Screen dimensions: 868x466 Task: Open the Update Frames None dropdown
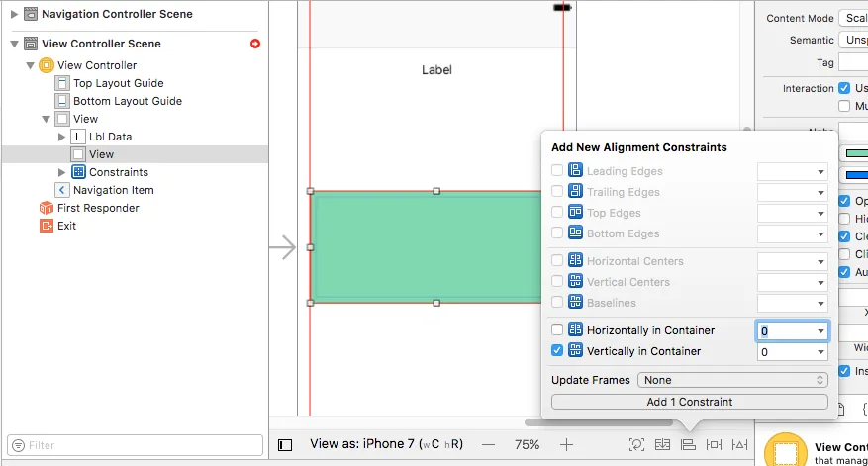(732, 380)
